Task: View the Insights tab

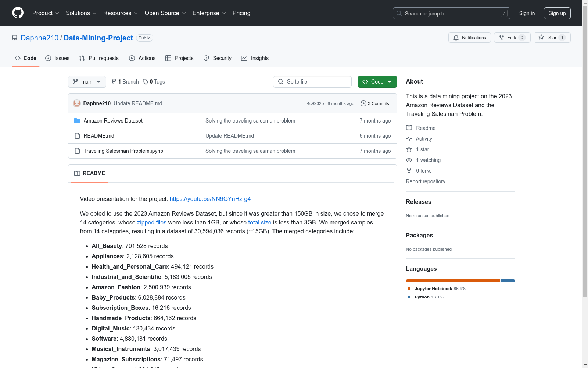Action: tap(255, 58)
